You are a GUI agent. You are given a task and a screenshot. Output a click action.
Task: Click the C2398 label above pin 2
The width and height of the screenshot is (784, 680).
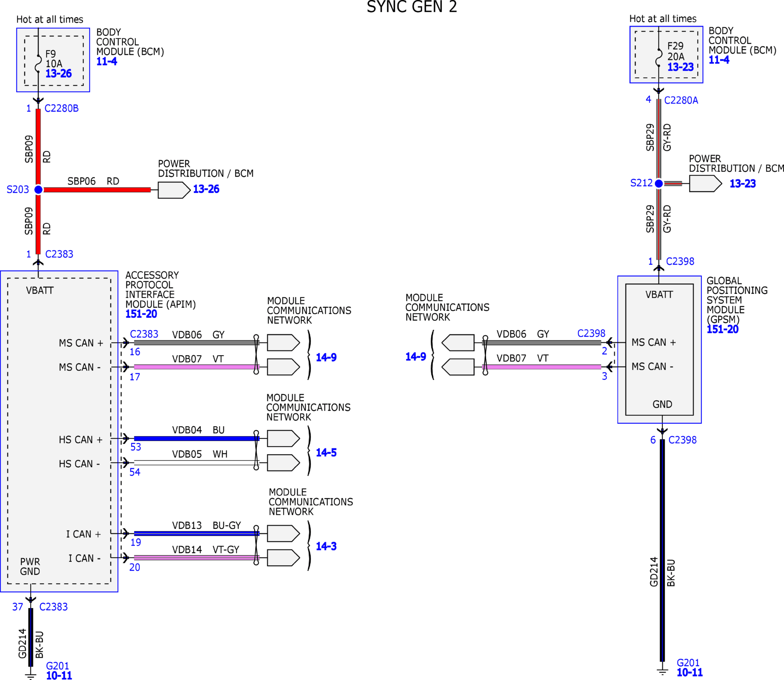pyautogui.click(x=591, y=333)
